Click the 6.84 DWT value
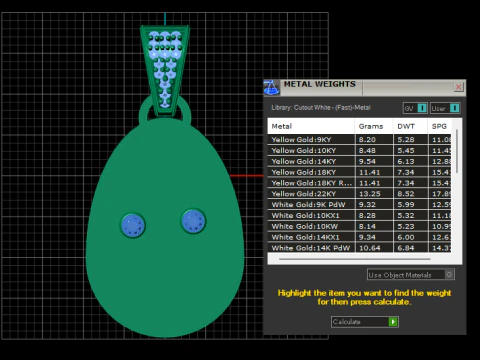The height and width of the screenshot is (360, 480). [x=406, y=248]
